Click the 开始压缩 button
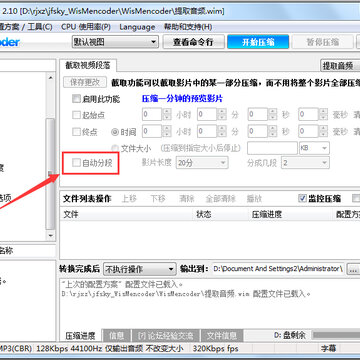This screenshot has width=360, height=360. coord(258,42)
